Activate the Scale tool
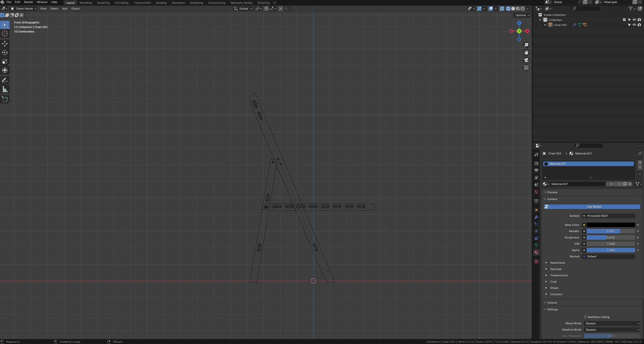644x344 pixels. pyautogui.click(x=5, y=61)
